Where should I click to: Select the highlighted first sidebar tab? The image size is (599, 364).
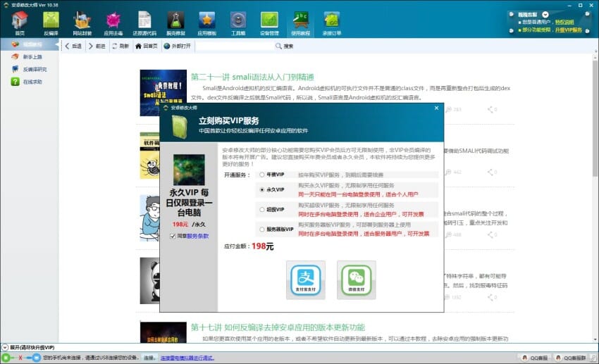coord(29,44)
